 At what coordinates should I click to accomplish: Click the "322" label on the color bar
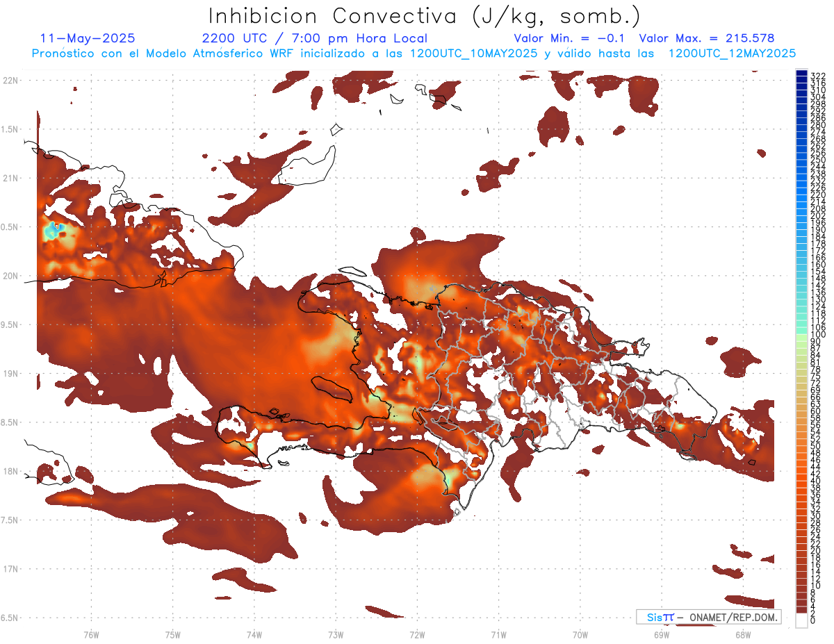pyautogui.click(x=818, y=76)
